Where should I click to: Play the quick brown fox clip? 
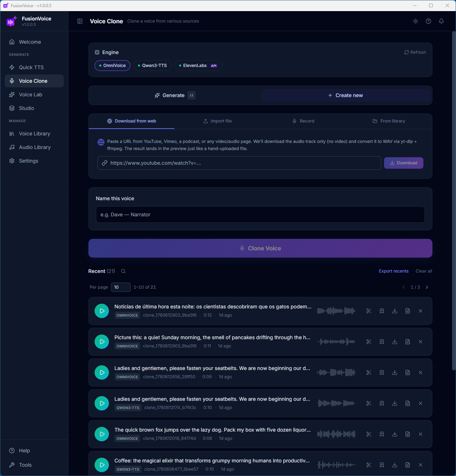[102, 434]
